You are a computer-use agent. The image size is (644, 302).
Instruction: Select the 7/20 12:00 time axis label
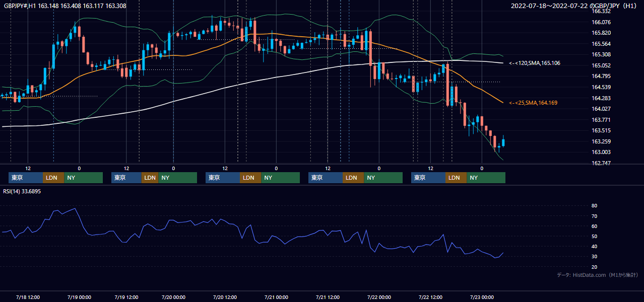click(x=225, y=297)
